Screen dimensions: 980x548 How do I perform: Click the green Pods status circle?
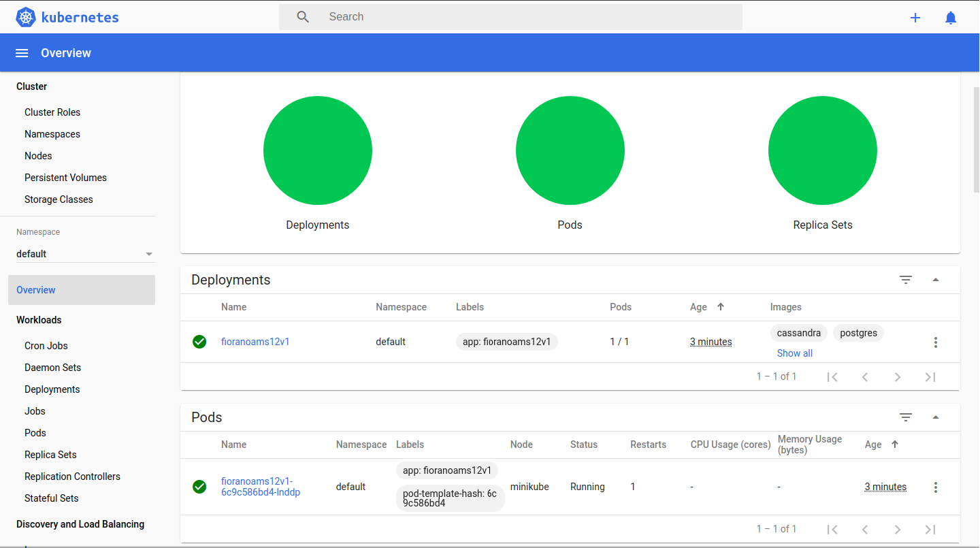[x=570, y=150]
